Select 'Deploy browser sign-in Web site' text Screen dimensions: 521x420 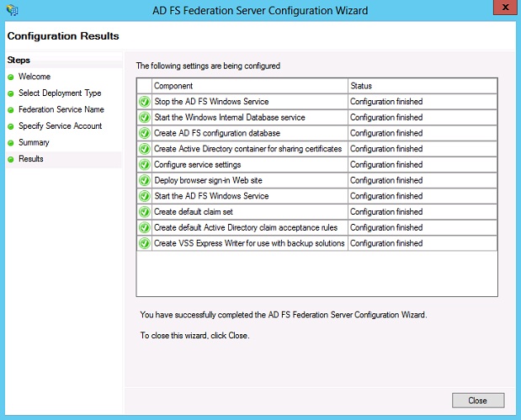click(208, 180)
